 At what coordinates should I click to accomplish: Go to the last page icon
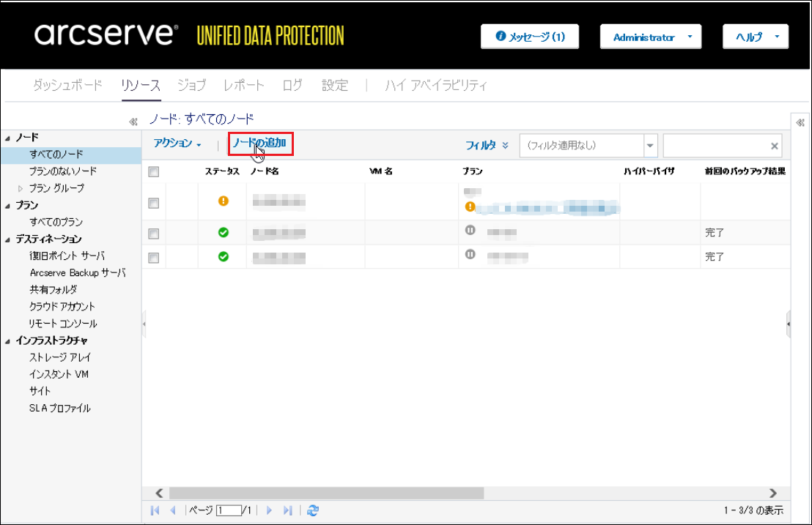coord(288,510)
